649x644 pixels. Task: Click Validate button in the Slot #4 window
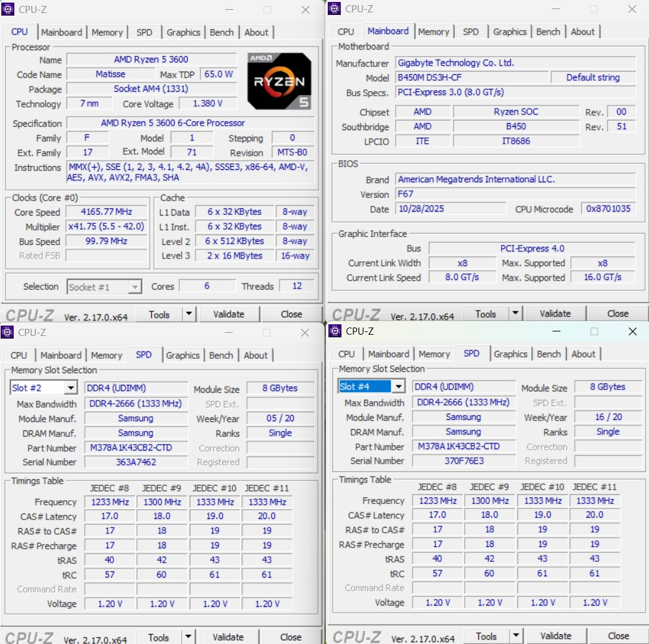[556, 636]
